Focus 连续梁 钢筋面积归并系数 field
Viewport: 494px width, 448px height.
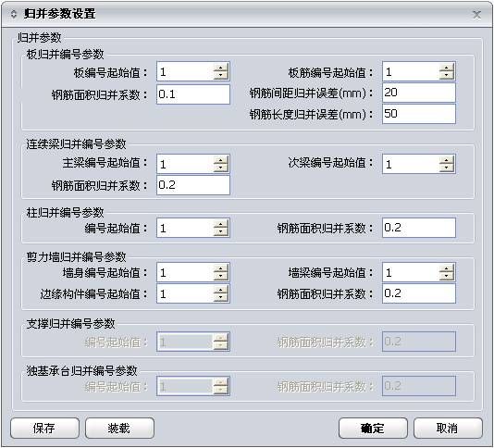click(193, 185)
